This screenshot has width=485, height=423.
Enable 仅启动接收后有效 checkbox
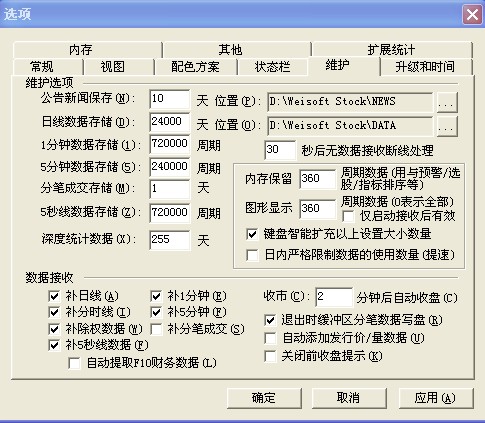348,217
